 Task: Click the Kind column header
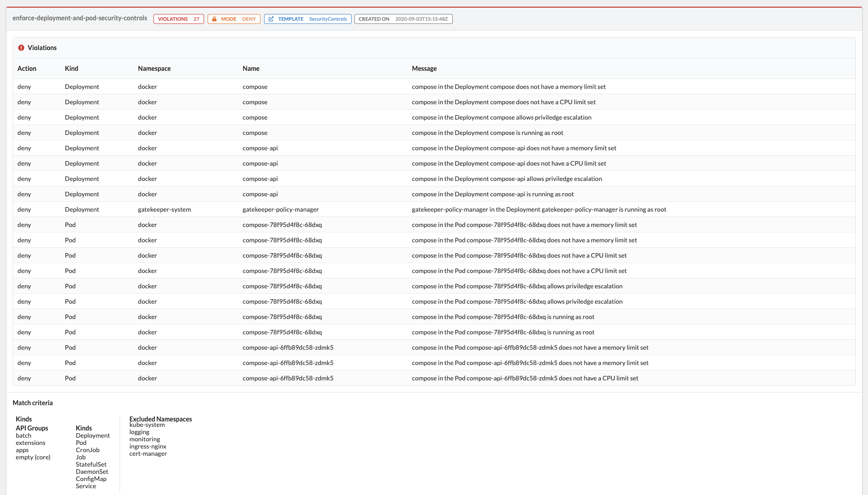click(71, 69)
